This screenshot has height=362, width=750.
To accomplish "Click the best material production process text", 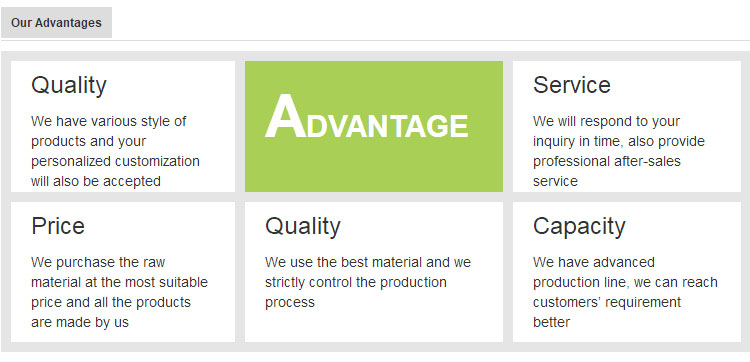I will pyautogui.click(x=368, y=282).
